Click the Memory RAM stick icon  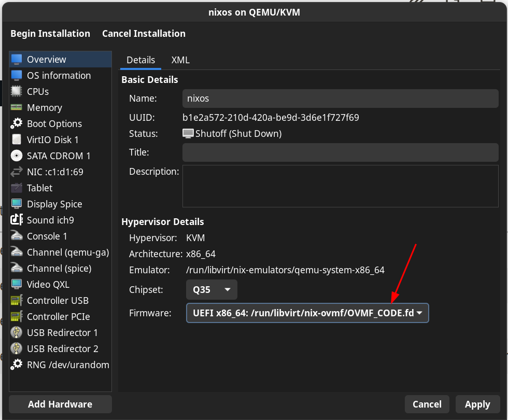[17, 107]
